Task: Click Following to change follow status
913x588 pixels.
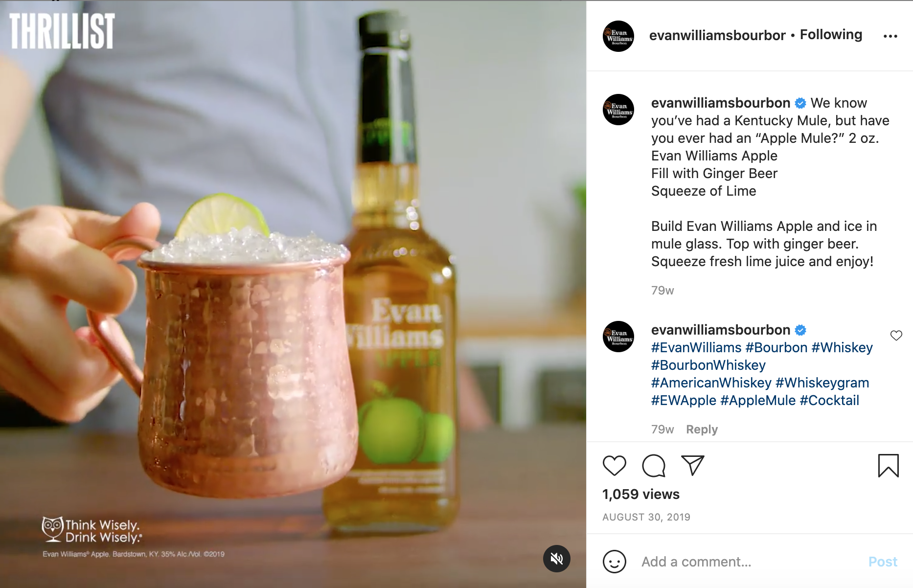Action: pos(831,35)
